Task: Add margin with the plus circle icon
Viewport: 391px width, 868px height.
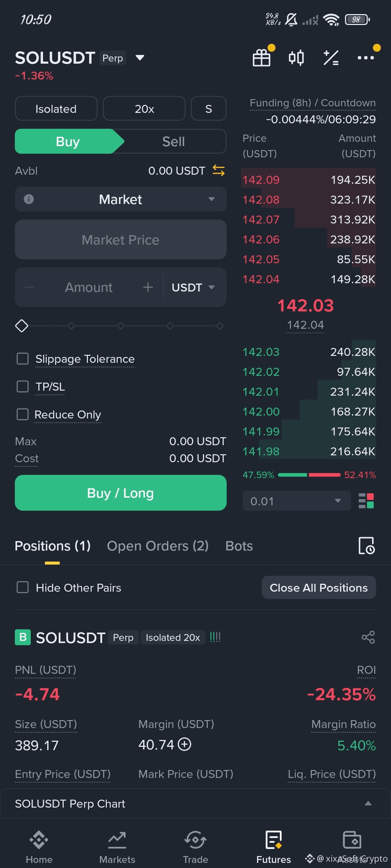Action: click(185, 744)
